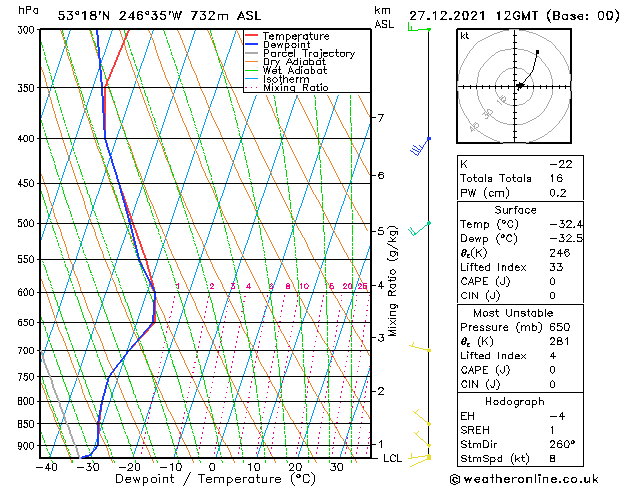The width and height of the screenshot is (629, 486).
Task: Click the yellow wind barb at 700 hPa
Action: 420,348
